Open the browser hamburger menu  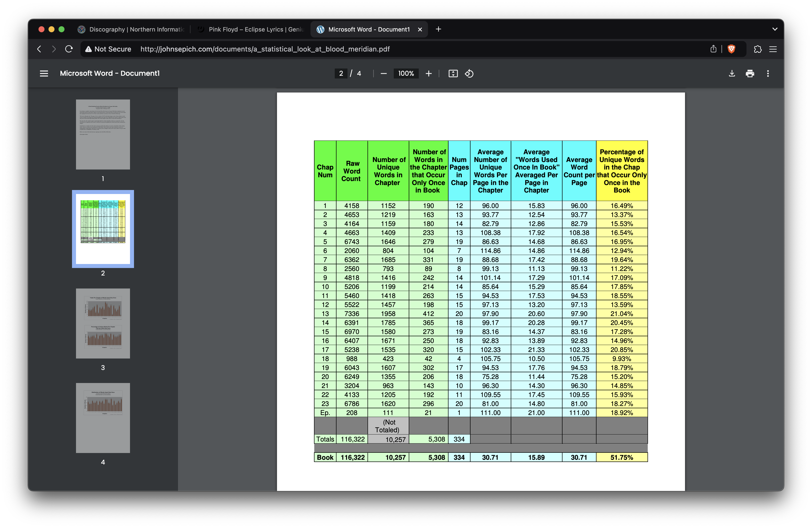tap(773, 49)
